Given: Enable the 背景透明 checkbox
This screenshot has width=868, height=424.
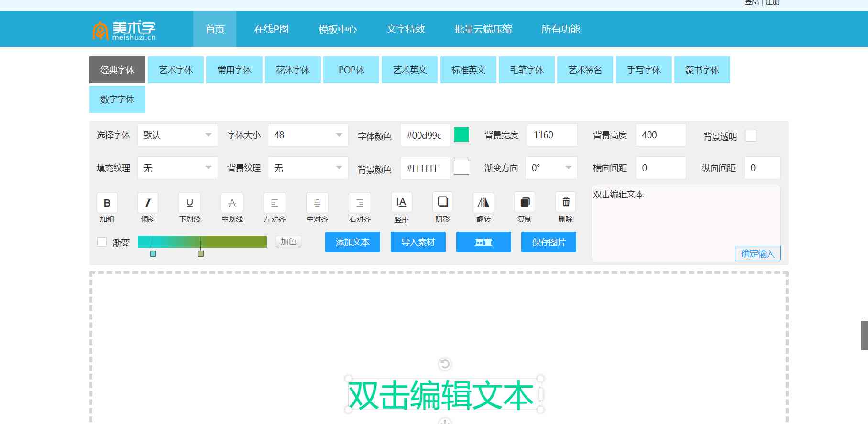Looking at the screenshot, I should click(751, 136).
